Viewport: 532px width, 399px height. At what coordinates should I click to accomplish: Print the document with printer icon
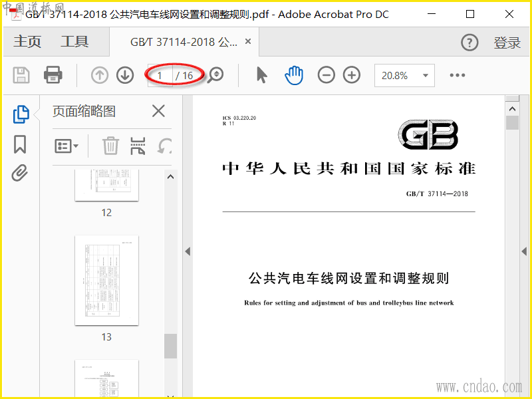[x=53, y=75]
